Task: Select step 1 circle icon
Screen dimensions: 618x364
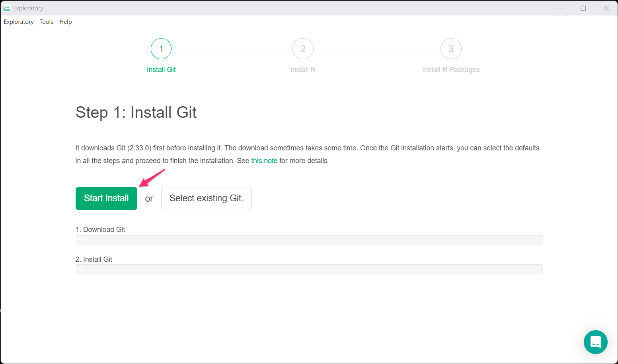Action: click(x=161, y=49)
